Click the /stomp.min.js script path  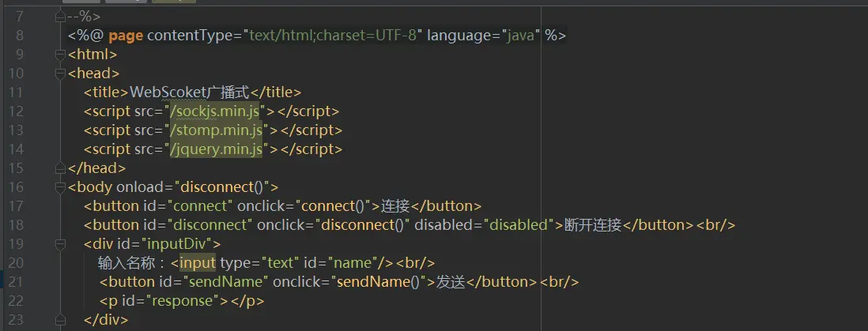(x=217, y=130)
